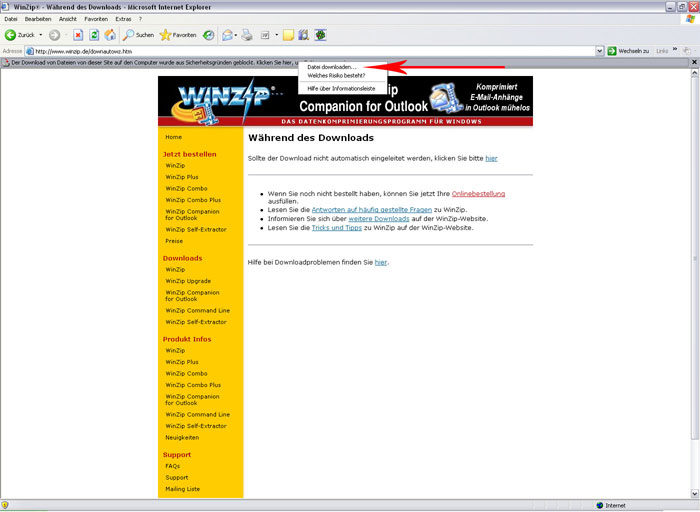
Task: Click the Windows flag logo icon
Action: tap(691, 19)
